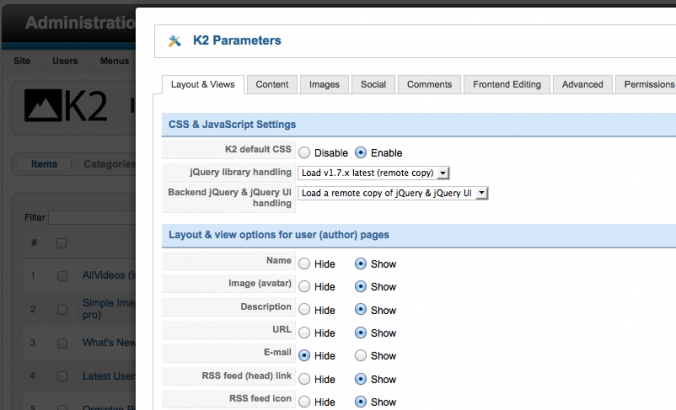The height and width of the screenshot is (410, 676).
Task: Select Show for RSS feed (head) link
Action: tap(361, 379)
